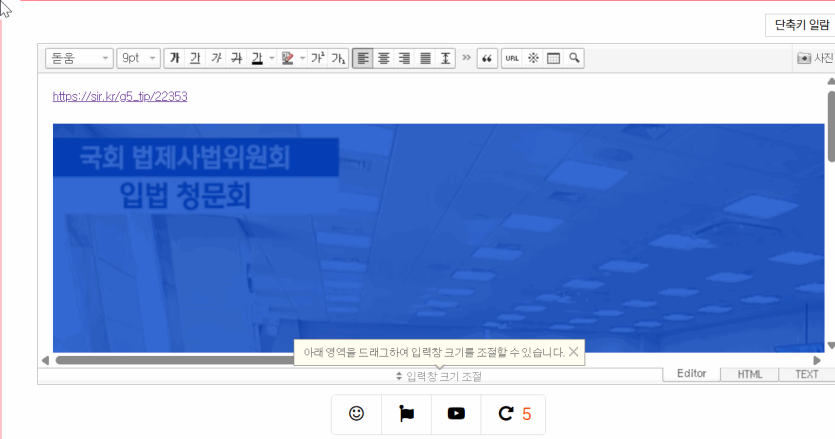Open the sir.kr/g5_tip/22353 link
Screen dimensions: 835x439
(x=120, y=96)
